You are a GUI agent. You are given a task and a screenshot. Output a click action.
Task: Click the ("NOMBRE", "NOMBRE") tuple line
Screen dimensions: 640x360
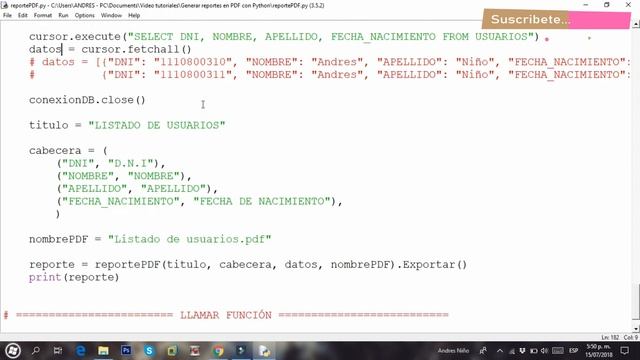[124, 176]
